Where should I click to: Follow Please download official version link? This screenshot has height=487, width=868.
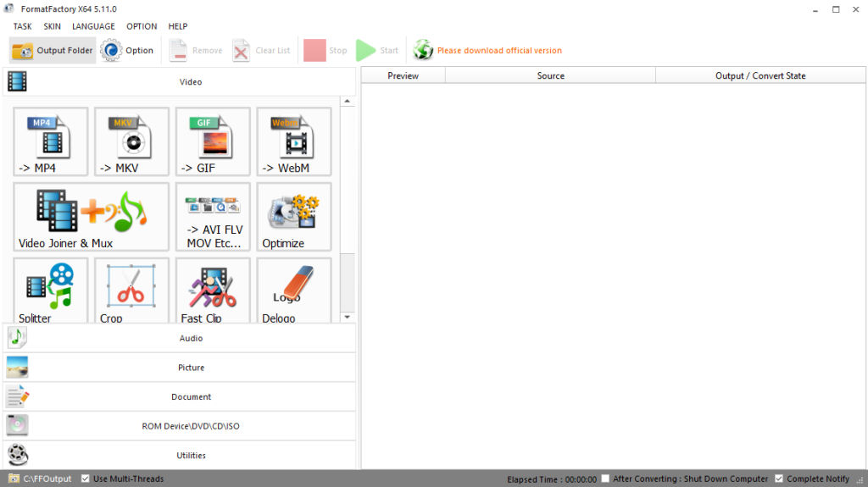(x=499, y=50)
